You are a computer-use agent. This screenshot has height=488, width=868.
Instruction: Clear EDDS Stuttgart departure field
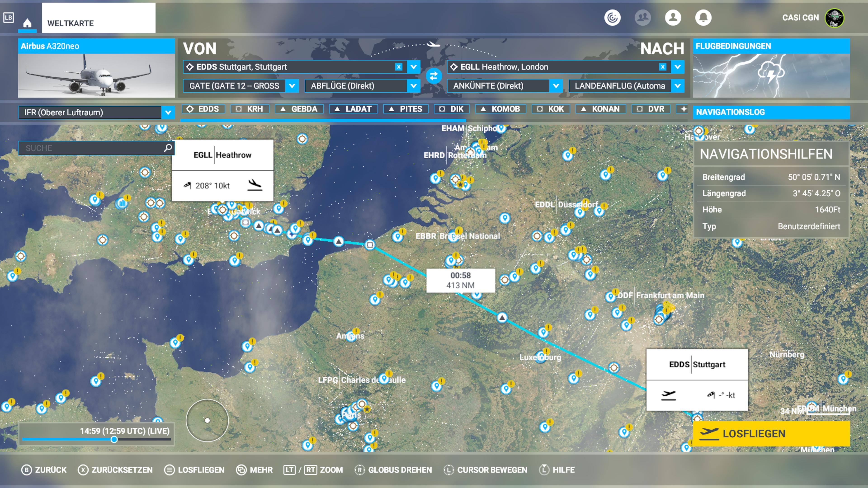coord(399,67)
